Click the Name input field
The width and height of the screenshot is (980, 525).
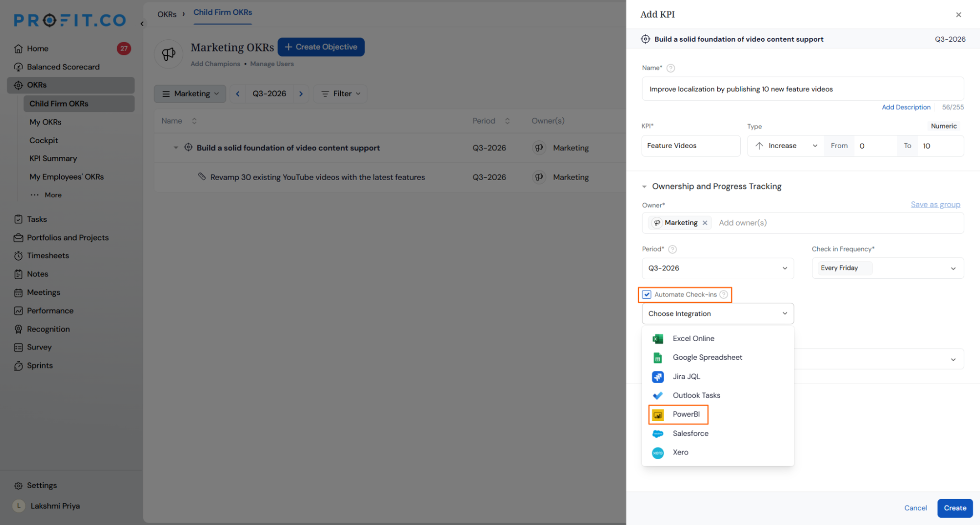click(803, 89)
